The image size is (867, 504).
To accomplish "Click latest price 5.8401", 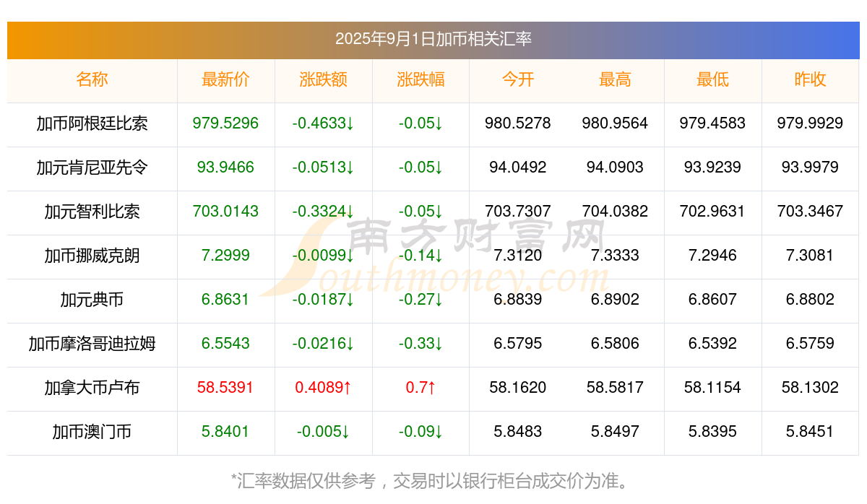I will tap(225, 432).
